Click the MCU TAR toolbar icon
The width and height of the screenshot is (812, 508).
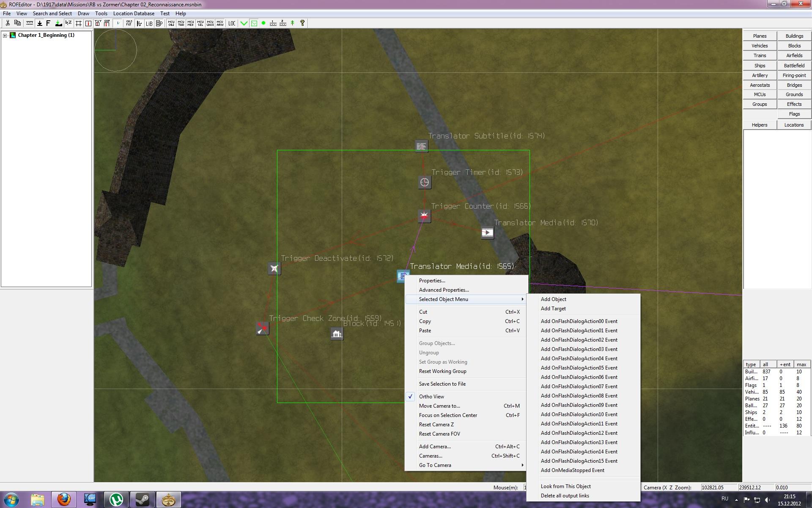tap(181, 23)
